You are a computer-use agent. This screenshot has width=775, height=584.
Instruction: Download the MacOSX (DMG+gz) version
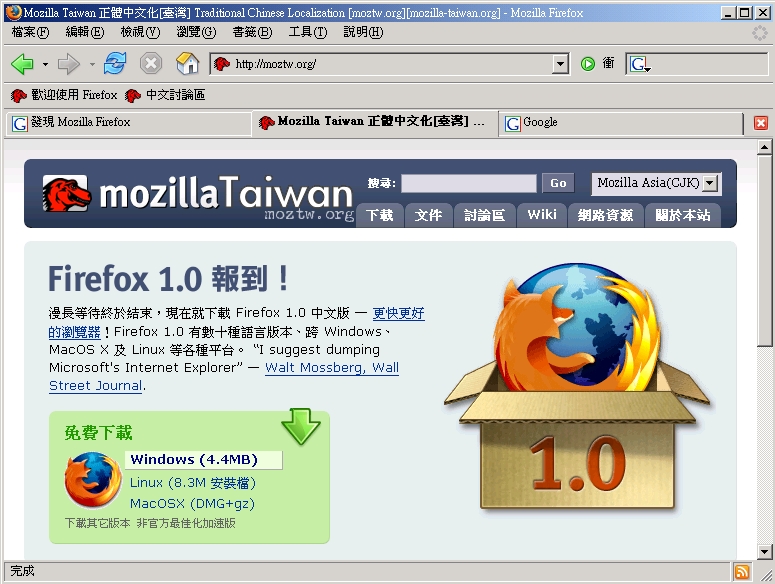click(x=192, y=504)
